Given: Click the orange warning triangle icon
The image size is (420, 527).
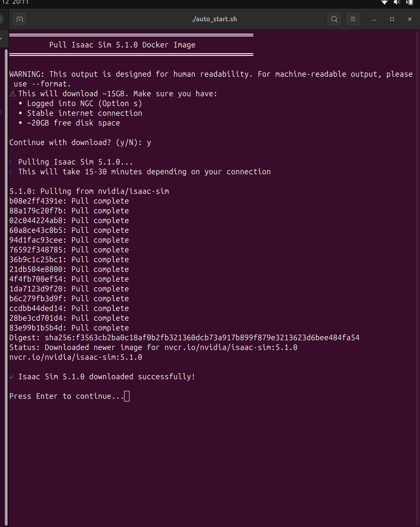Looking at the screenshot, I should tap(13, 94).
